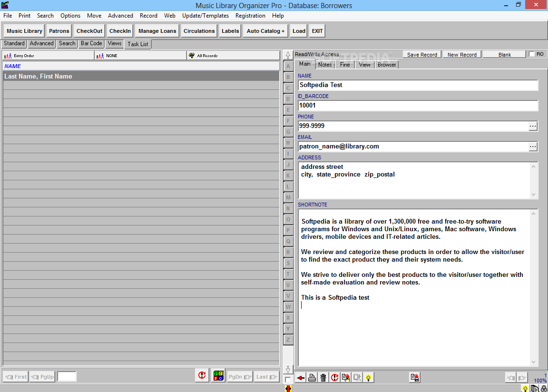Click the status bar light bulb icon
Screen dimensions: 548x392
pos(525,388)
